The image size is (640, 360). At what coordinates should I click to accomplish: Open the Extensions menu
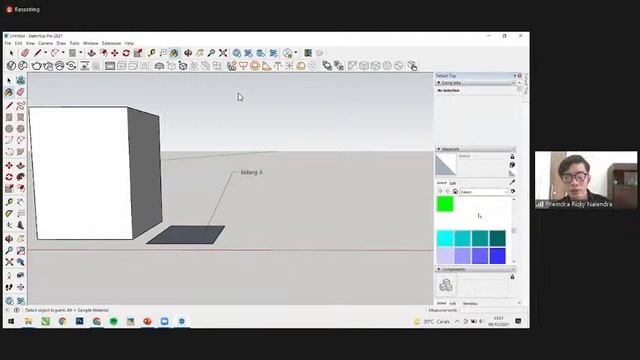(111, 43)
